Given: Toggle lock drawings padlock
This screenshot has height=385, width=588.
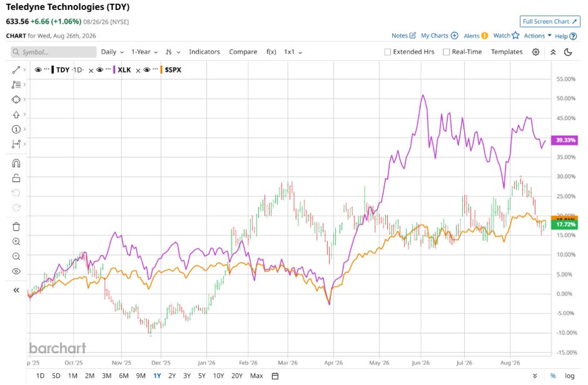Looking at the screenshot, I should pos(16,178).
